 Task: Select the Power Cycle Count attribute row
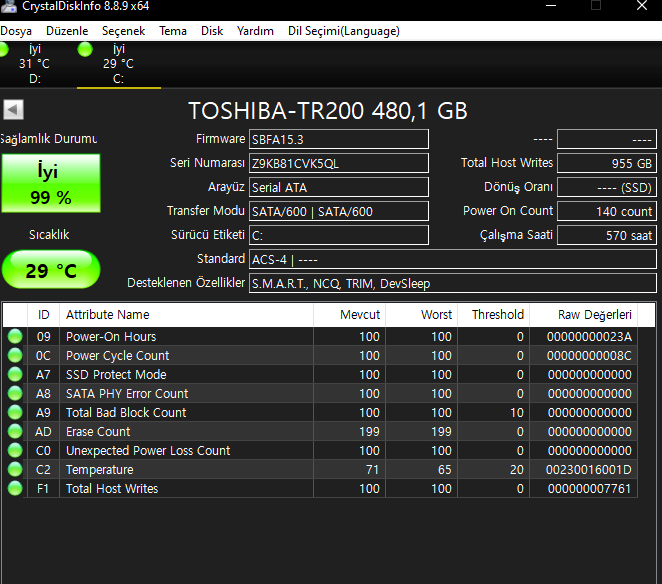pyautogui.click(x=320, y=356)
